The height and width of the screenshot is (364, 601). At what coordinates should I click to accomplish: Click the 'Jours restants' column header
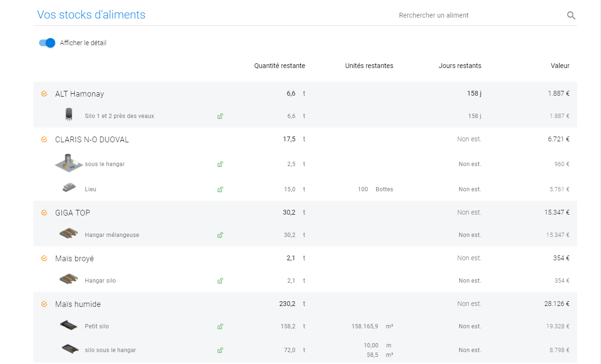pyautogui.click(x=460, y=66)
